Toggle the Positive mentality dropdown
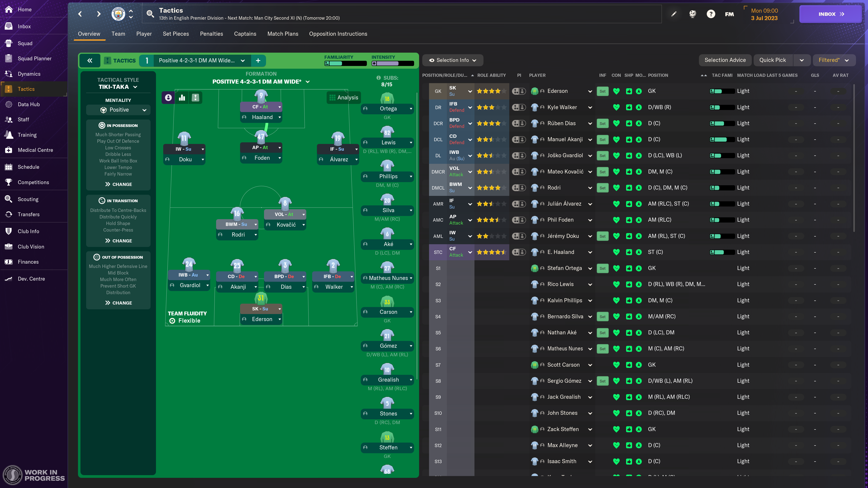 coord(118,110)
